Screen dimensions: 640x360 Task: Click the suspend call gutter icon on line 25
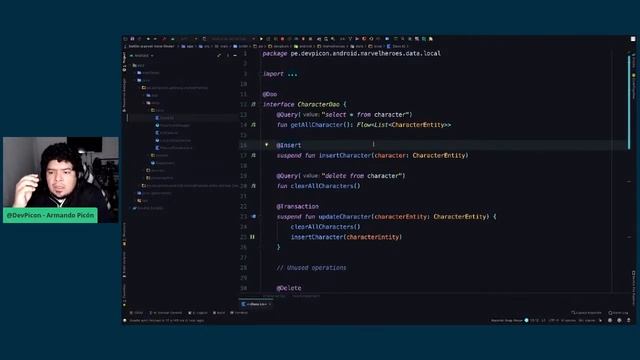pyautogui.click(x=252, y=237)
